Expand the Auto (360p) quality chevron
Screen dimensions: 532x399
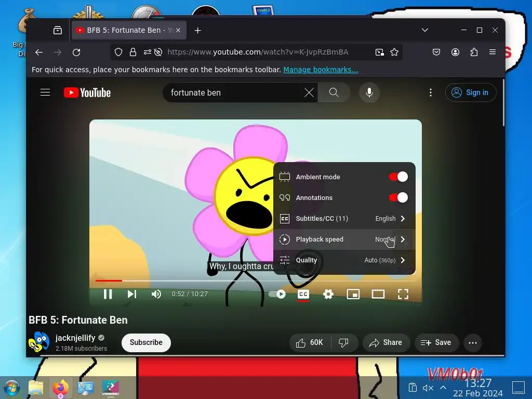pos(403,260)
